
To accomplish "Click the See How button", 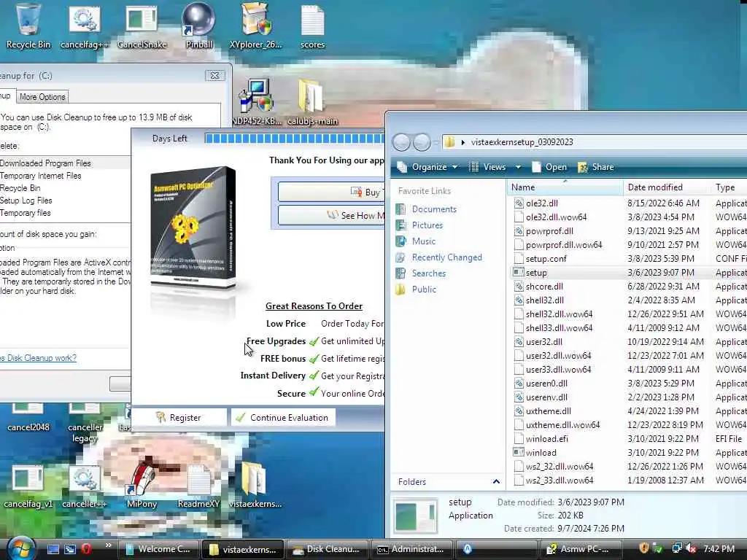I will [x=332, y=215].
